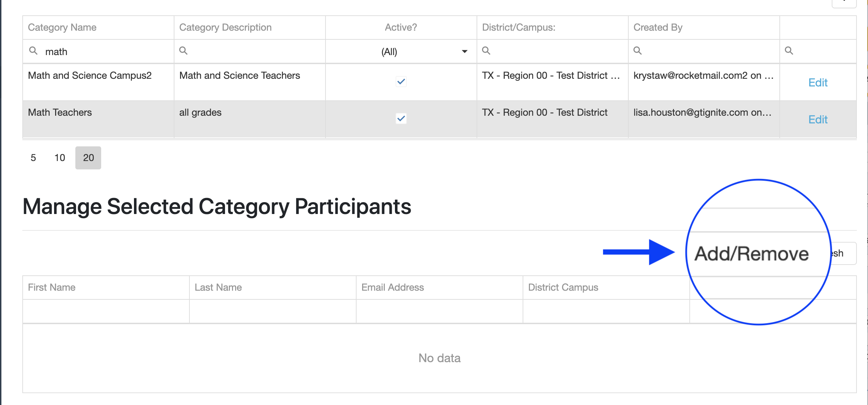Sort by First Name column header
Image resolution: width=868 pixels, height=405 pixels.
point(52,288)
